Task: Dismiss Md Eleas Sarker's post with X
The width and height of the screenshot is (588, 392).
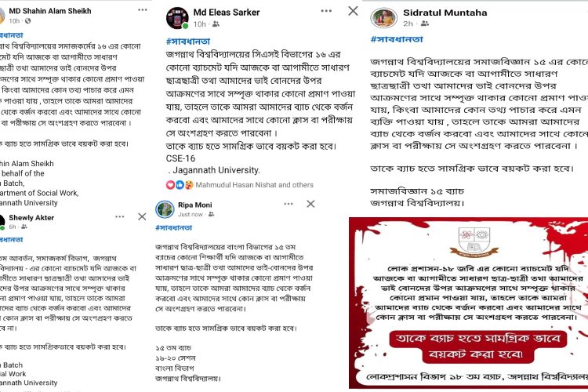Action: point(353,11)
